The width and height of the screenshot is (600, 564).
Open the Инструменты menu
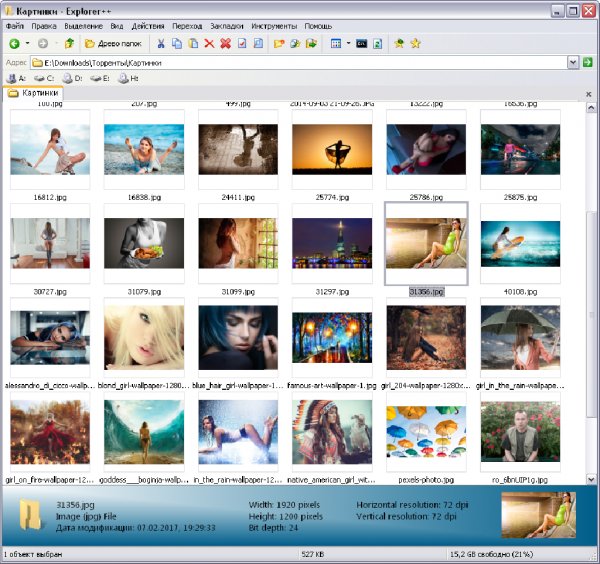[x=274, y=26]
